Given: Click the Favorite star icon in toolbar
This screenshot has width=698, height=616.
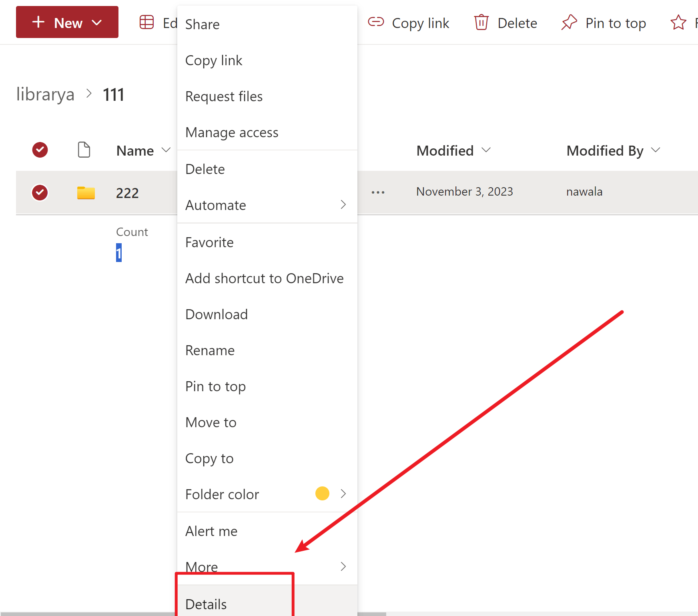Looking at the screenshot, I should point(678,22).
